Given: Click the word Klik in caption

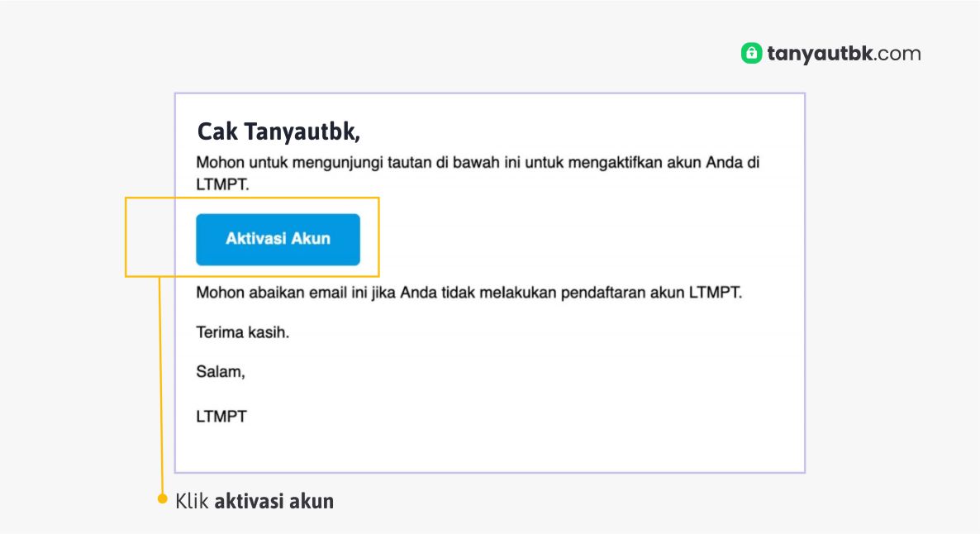Looking at the screenshot, I should [192, 500].
